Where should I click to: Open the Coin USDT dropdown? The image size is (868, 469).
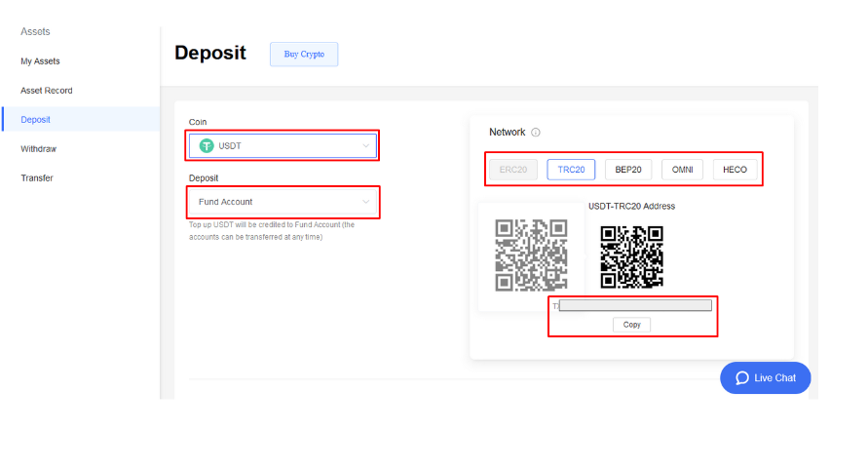click(x=283, y=146)
